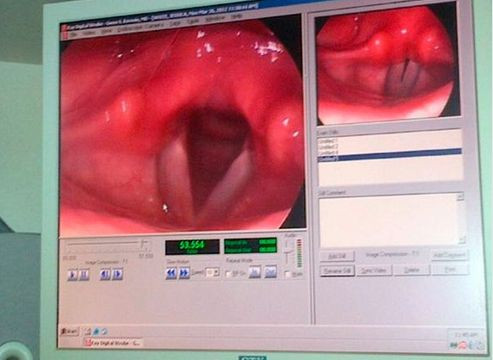Set the repeat mode Out point
This screenshot has height=360, width=493.
click(270, 272)
